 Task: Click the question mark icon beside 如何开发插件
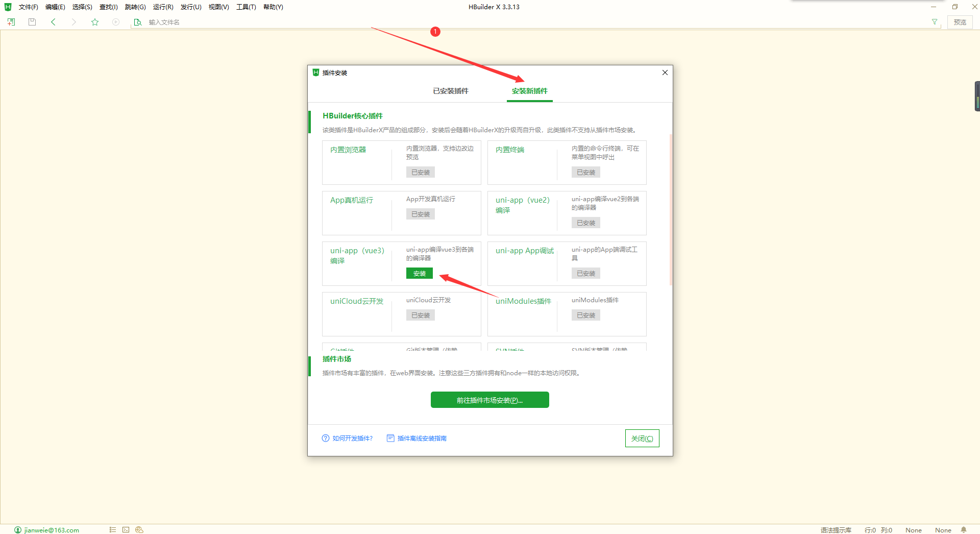click(326, 438)
